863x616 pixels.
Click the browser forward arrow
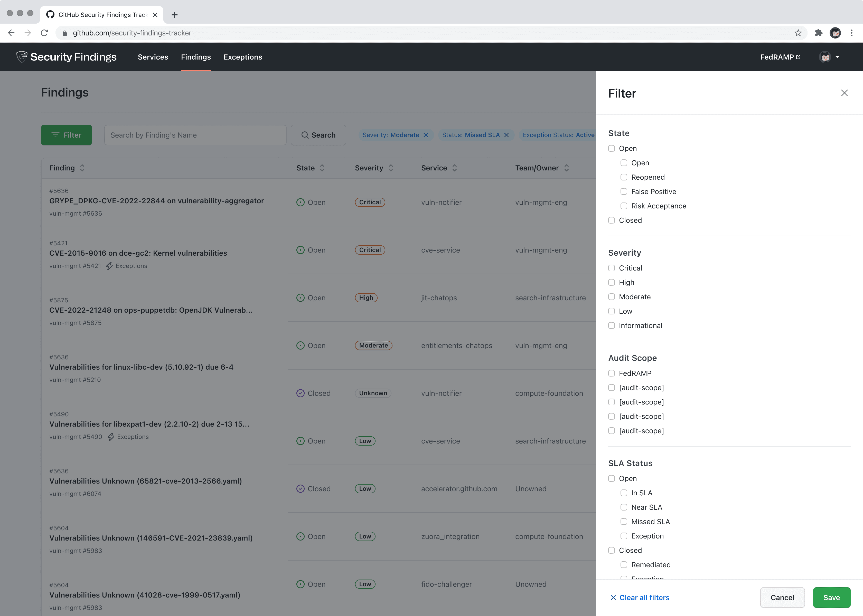[28, 33]
